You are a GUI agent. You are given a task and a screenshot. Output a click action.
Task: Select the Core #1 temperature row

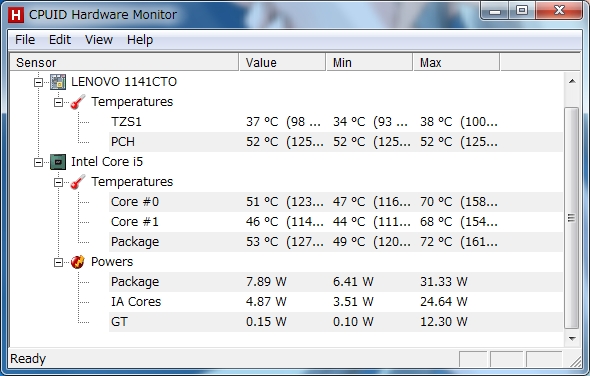[336, 222]
